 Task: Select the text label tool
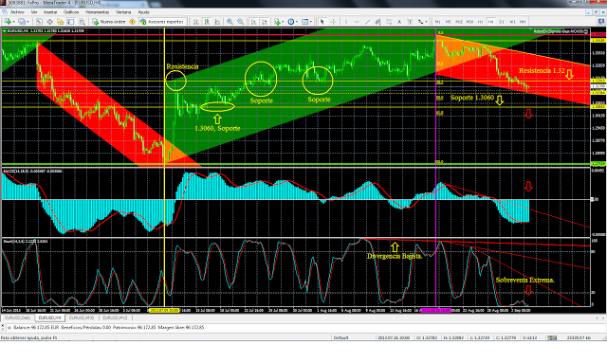(410, 22)
